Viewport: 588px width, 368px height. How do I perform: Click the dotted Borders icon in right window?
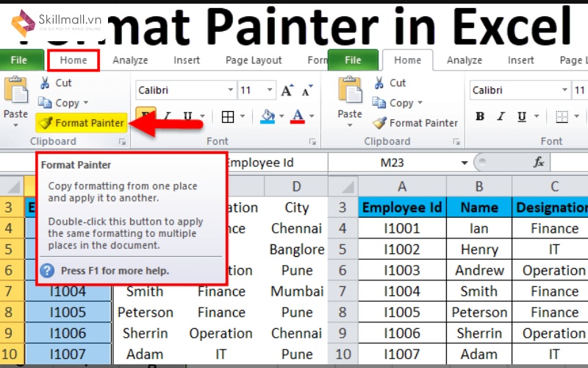pyautogui.click(x=562, y=117)
